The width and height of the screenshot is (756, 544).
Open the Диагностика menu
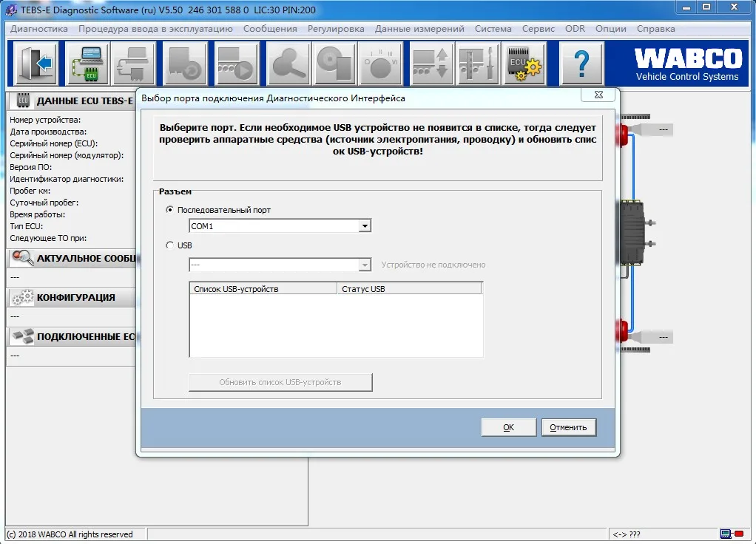[39, 28]
